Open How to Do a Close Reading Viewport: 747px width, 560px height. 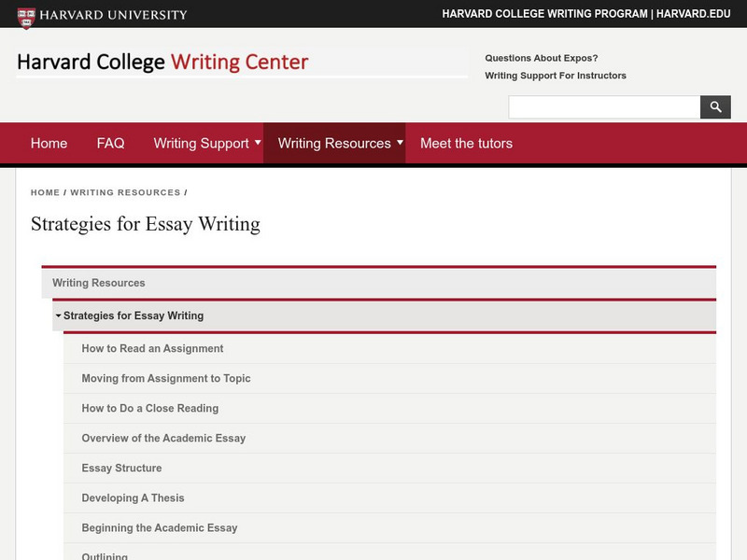tap(149, 409)
